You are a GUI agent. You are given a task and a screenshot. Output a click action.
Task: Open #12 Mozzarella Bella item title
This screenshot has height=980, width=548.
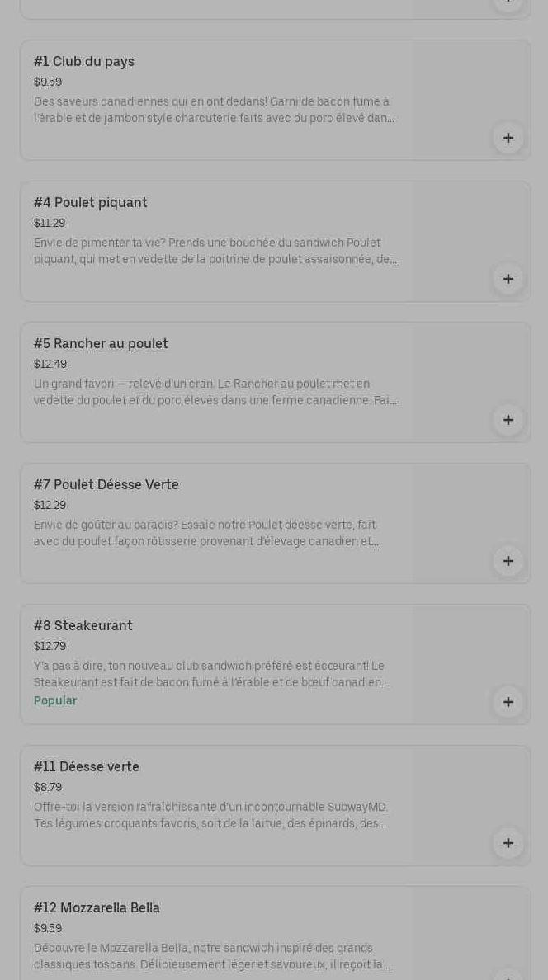click(x=97, y=908)
